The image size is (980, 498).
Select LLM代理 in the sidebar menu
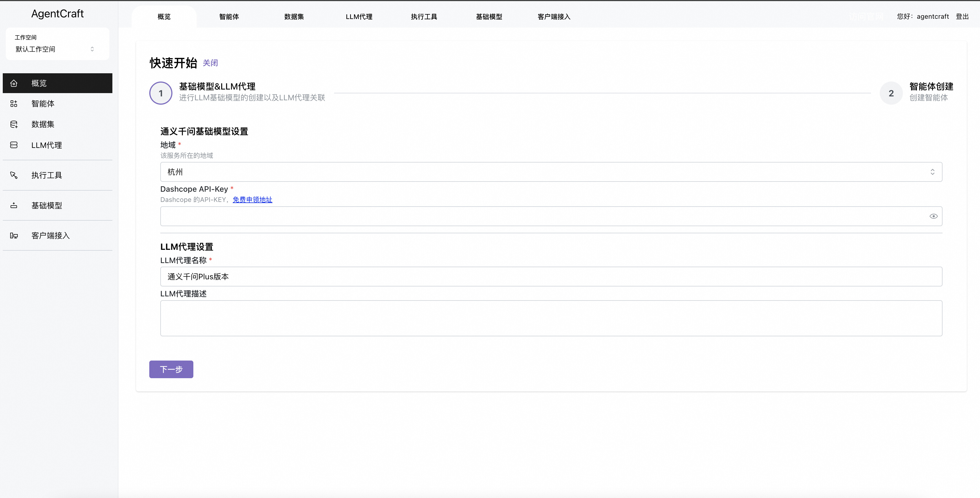(58, 145)
